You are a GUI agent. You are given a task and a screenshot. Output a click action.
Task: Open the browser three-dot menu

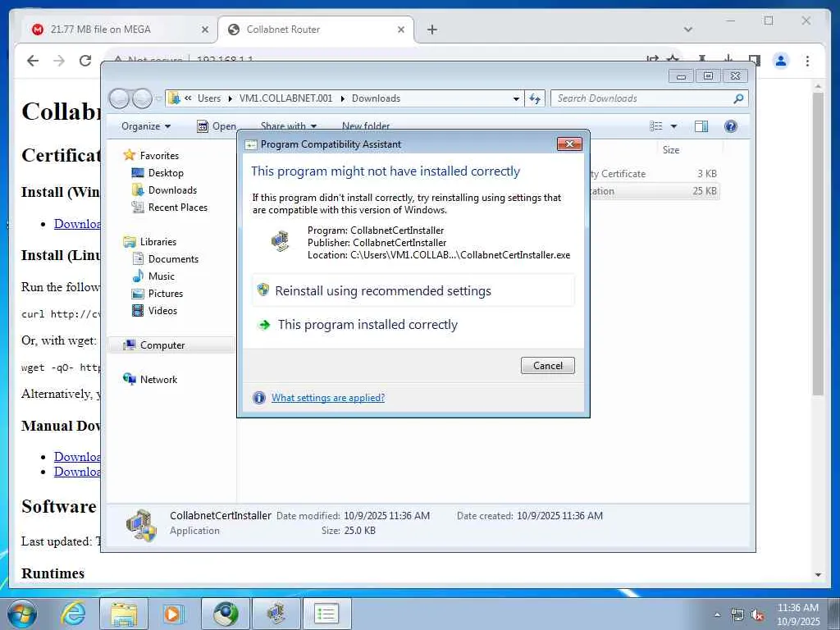point(807,61)
